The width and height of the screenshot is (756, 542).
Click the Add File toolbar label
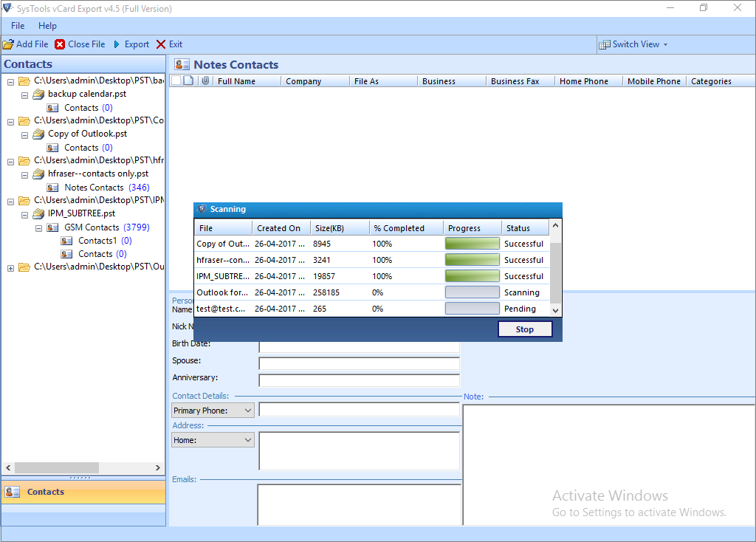[32, 44]
